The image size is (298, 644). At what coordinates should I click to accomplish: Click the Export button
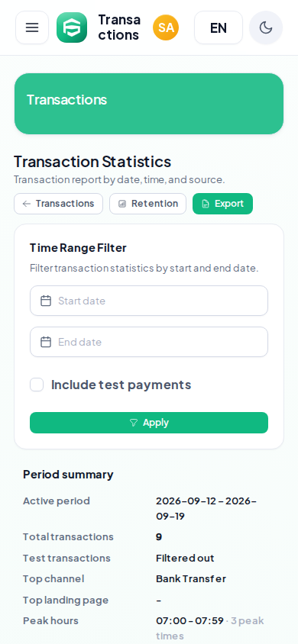click(x=223, y=204)
